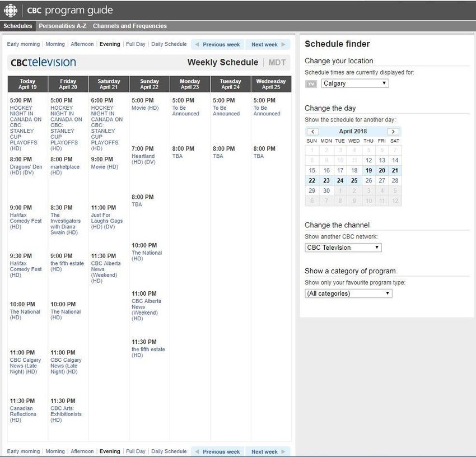Open Today's CBC Calgary News Late Night
476x457 pixels.
pyautogui.click(x=25, y=366)
